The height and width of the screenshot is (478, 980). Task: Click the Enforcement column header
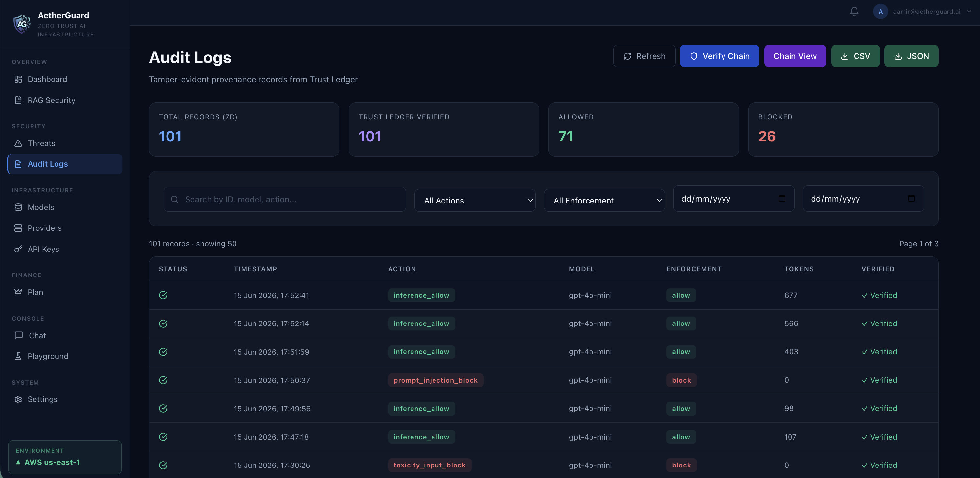(694, 269)
